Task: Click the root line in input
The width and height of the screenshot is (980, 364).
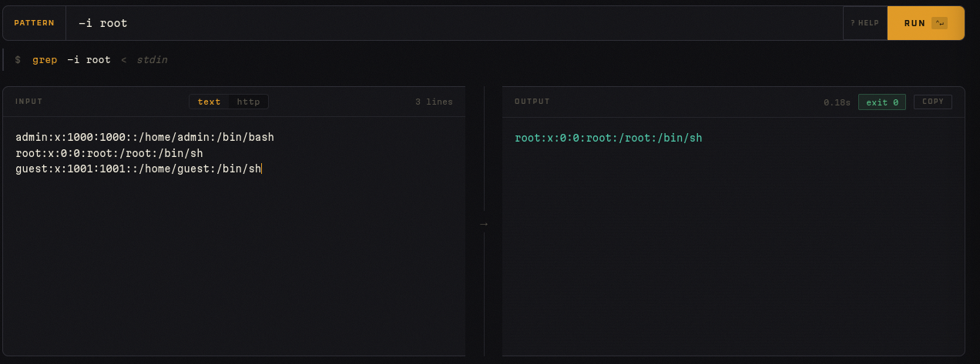Action: click(109, 153)
